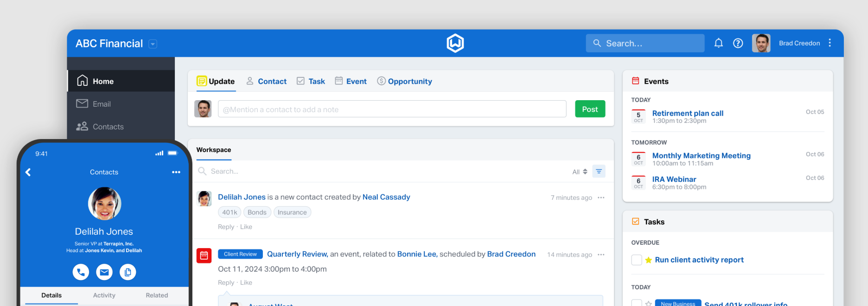Image resolution: width=868 pixels, height=306 pixels.
Task: Select the Contact tab
Action: [266, 81]
